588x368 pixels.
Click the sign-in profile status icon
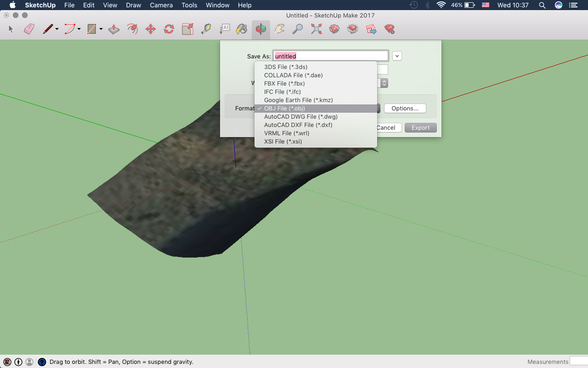tap(29, 362)
